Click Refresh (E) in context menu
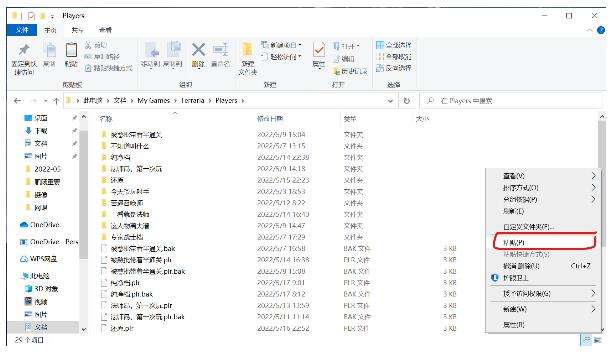This screenshot has height=362, width=614. [x=544, y=211]
